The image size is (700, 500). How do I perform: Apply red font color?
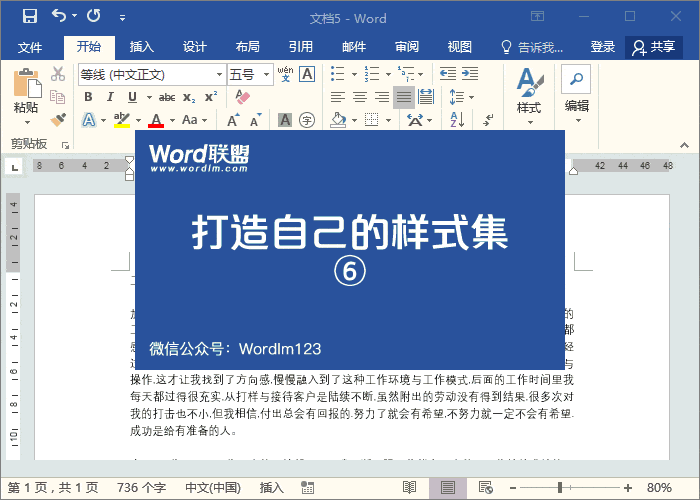click(x=156, y=120)
